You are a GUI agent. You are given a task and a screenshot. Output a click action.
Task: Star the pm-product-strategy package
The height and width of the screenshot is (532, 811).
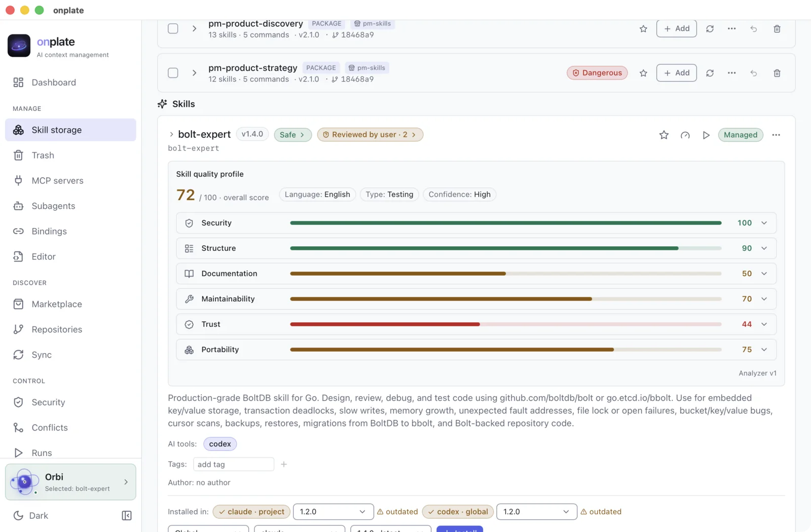(643, 73)
